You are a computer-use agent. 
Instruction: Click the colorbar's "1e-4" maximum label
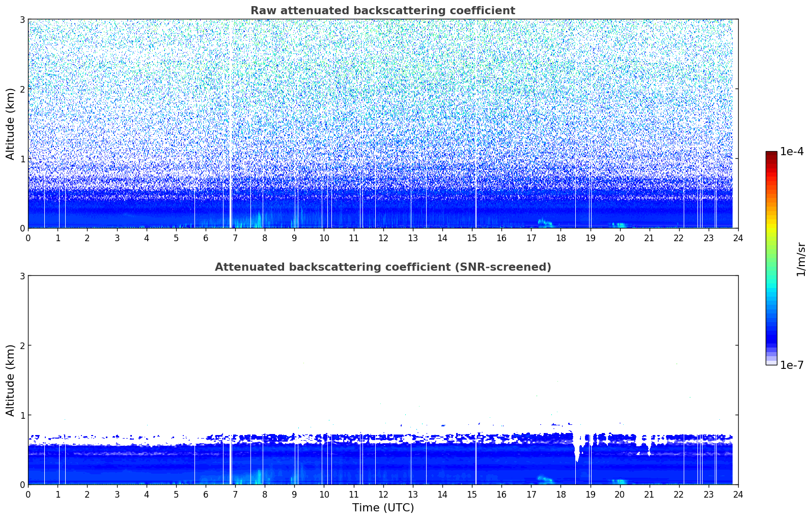pos(792,152)
